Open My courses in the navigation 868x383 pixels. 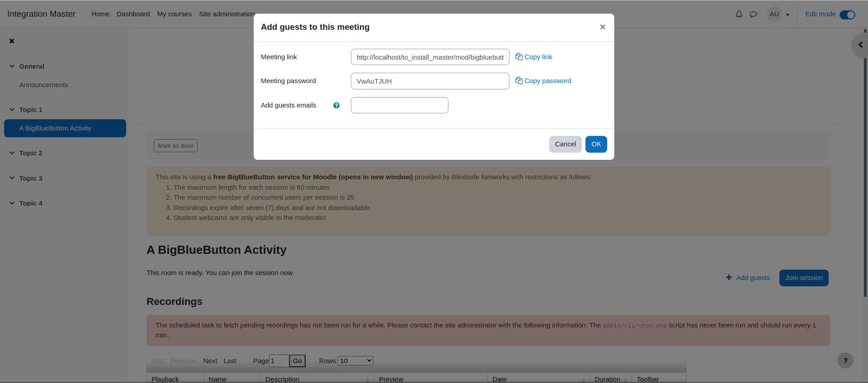coord(175,14)
